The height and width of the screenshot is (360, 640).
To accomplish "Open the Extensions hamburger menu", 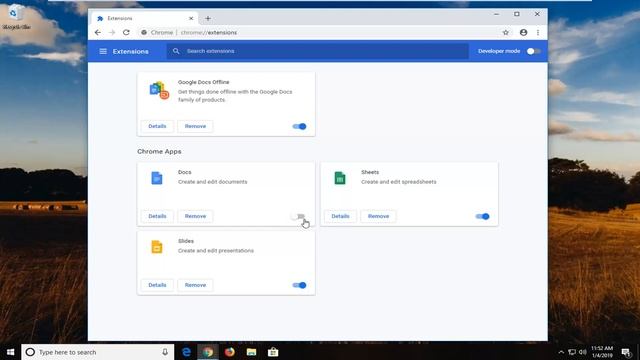I will coord(103,51).
